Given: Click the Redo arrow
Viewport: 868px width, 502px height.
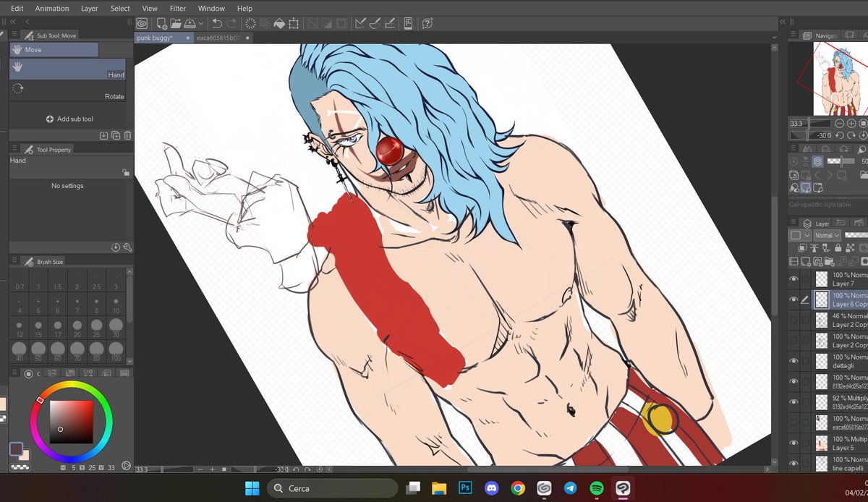Looking at the screenshot, I should pos(231,23).
